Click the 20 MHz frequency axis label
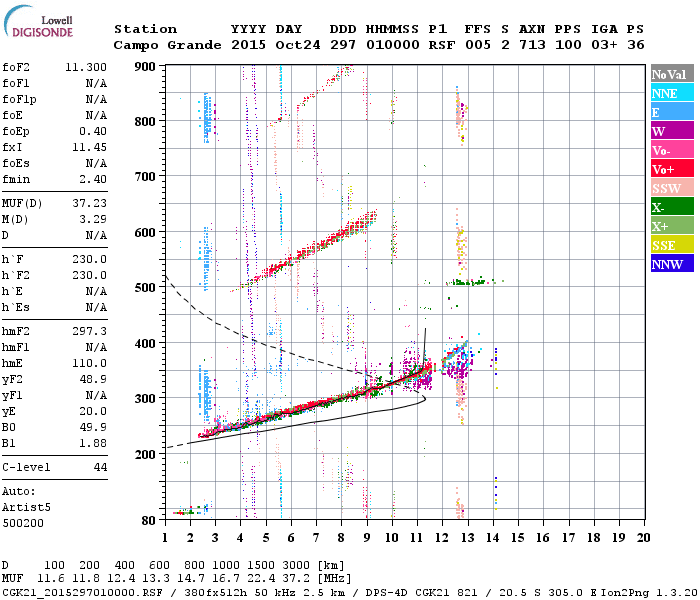The height and width of the screenshot is (600, 700). point(643,538)
